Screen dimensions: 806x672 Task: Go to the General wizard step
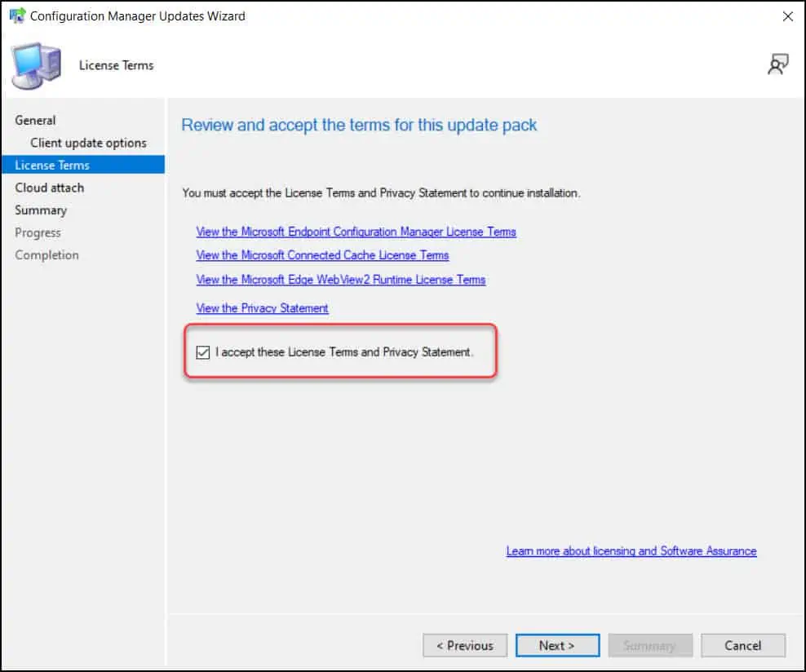35,120
